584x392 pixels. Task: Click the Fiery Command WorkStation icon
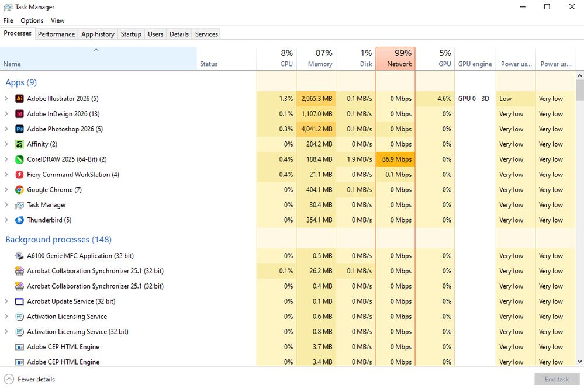18,175
